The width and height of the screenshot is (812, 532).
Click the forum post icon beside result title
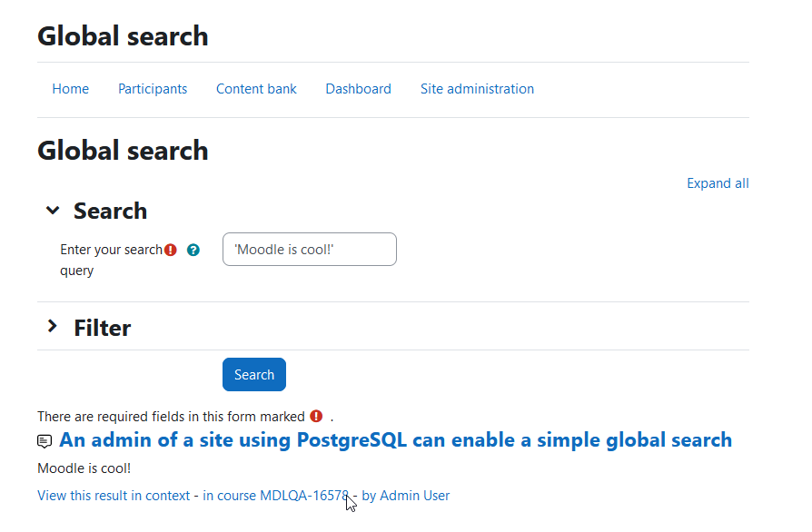click(45, 441)
